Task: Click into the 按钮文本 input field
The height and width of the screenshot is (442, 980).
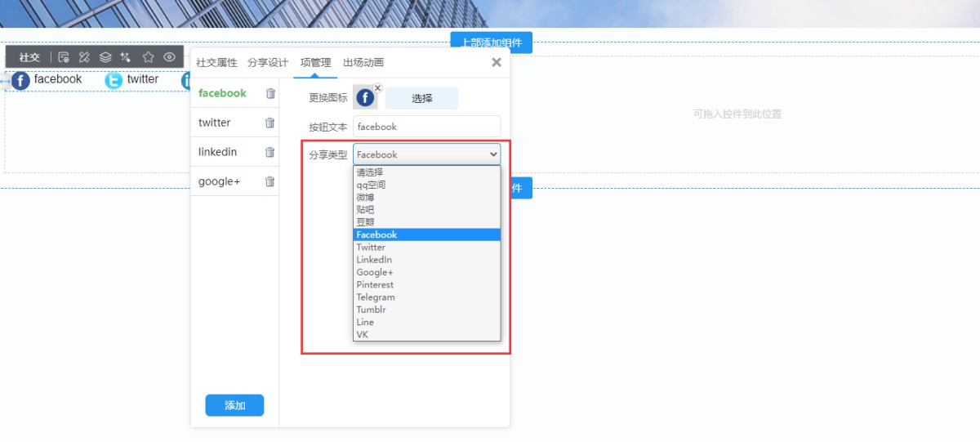Action: click(x=427, y=127)
